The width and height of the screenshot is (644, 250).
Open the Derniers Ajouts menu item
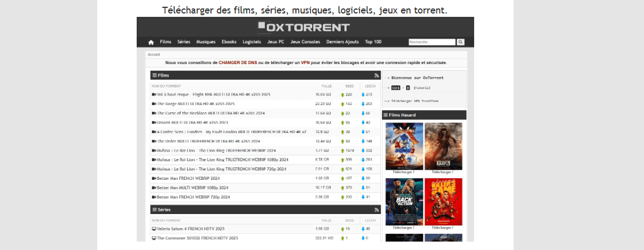tap(343, 42)
